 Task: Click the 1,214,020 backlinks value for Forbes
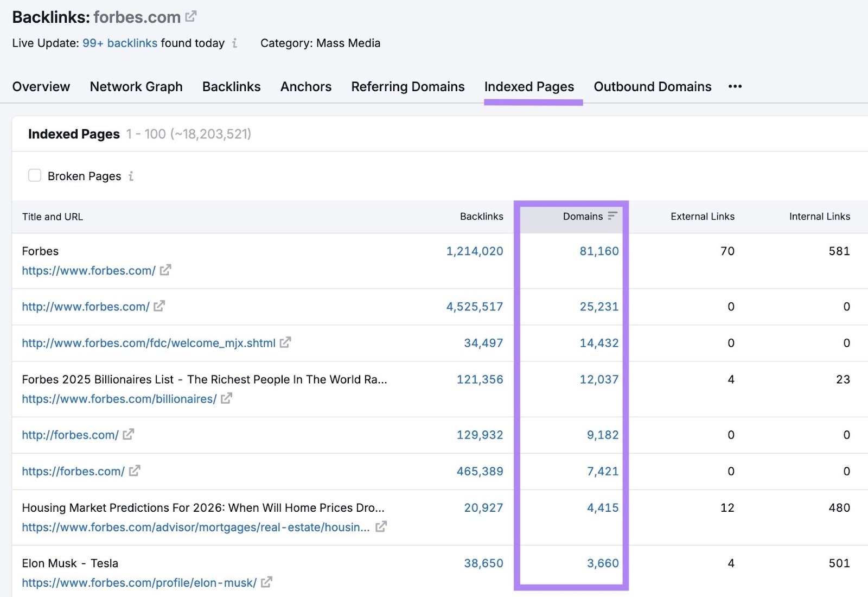tap(475, 251)
